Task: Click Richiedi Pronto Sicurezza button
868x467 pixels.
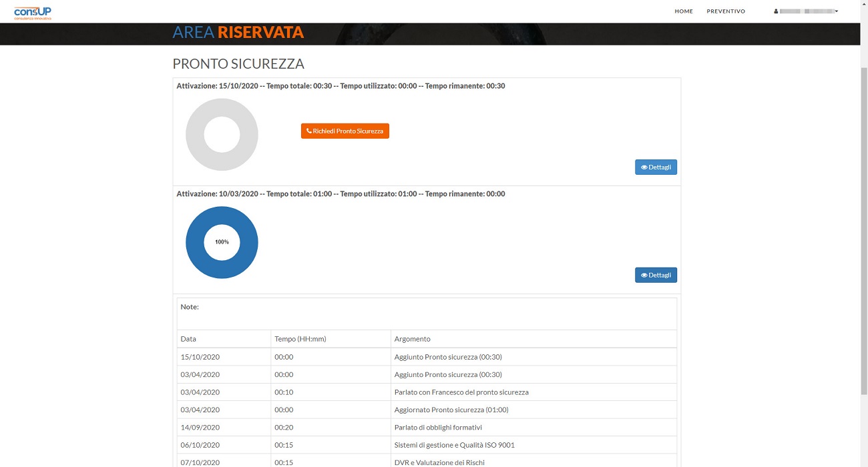Action: coord(345,131)
